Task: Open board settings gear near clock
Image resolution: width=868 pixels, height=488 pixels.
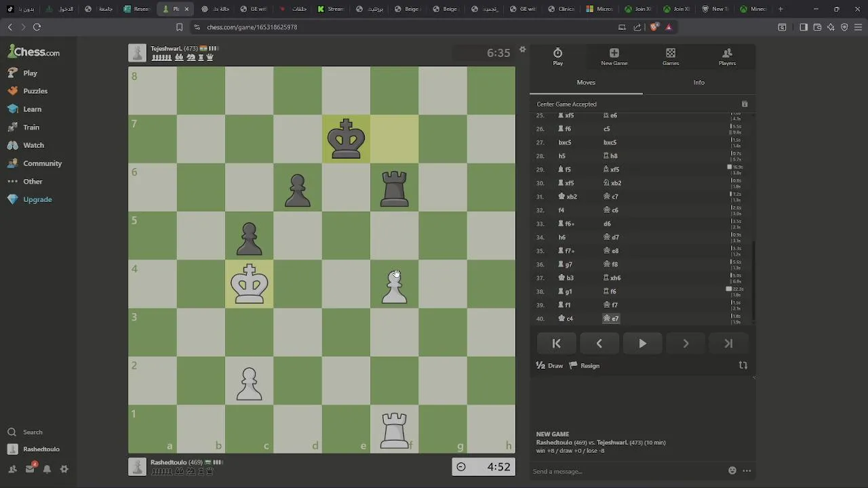Action: 522,49
